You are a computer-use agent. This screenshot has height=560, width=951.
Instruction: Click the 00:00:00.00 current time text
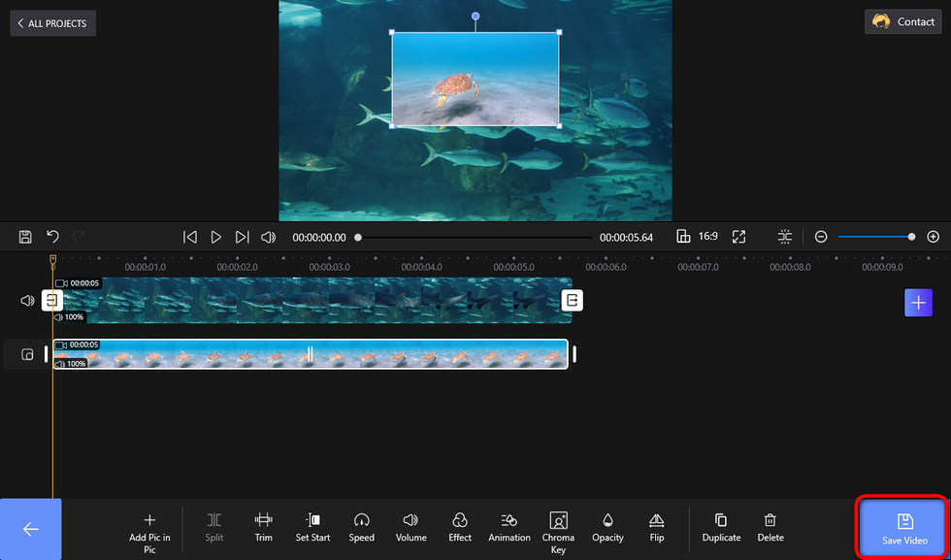(x=319, y=238)
